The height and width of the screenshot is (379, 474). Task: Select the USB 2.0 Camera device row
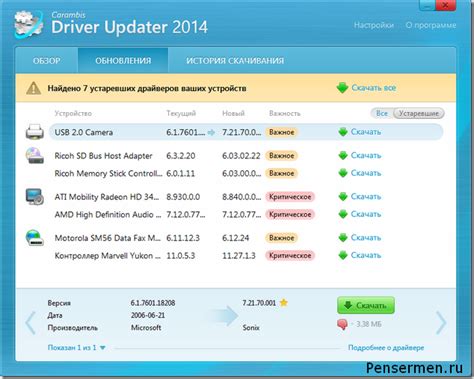pyautogui.click(x=246, y=132)
